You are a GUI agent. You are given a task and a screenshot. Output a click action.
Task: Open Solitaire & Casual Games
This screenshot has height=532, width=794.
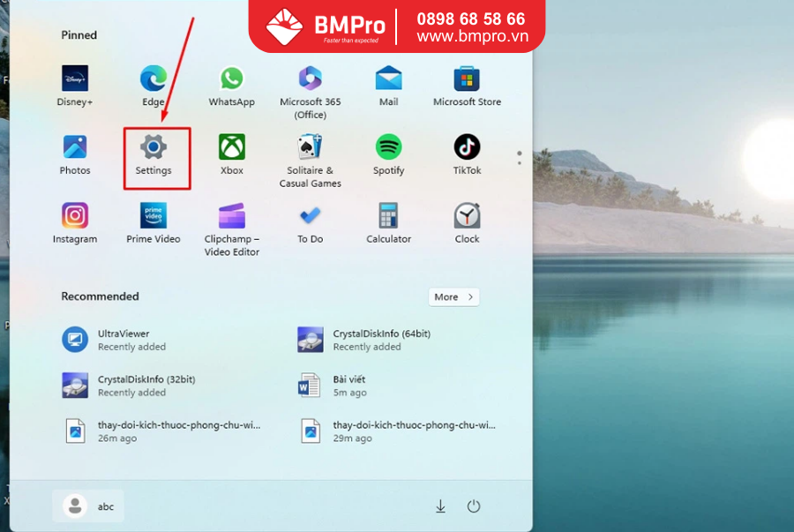pyautogui.click(x=310, y=161)
